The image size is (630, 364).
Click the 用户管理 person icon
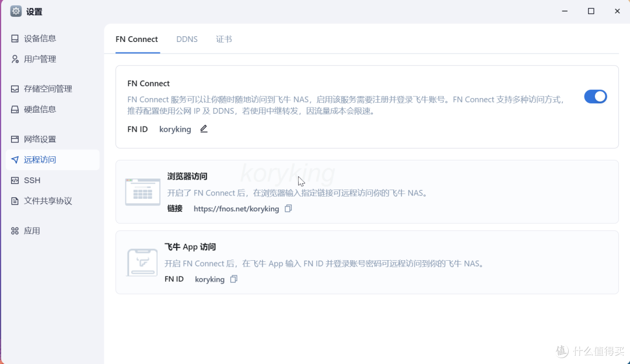[15, 59]
